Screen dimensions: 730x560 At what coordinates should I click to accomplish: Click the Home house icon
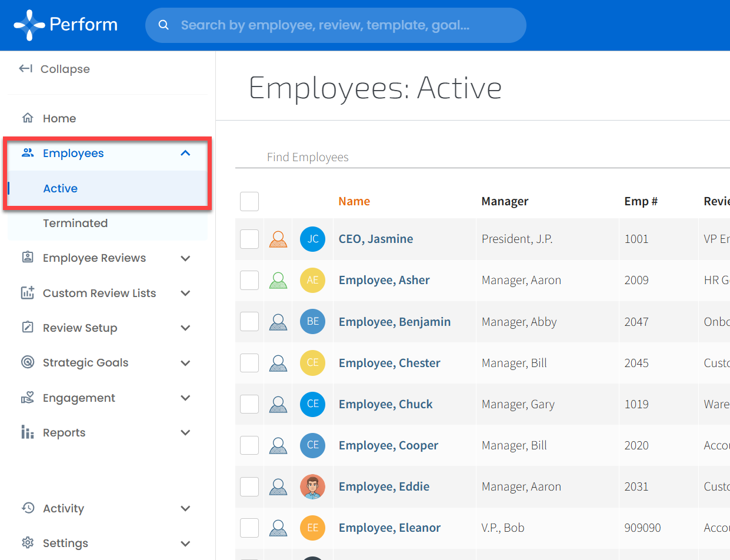pyautogui.click(x=27, y=118)
